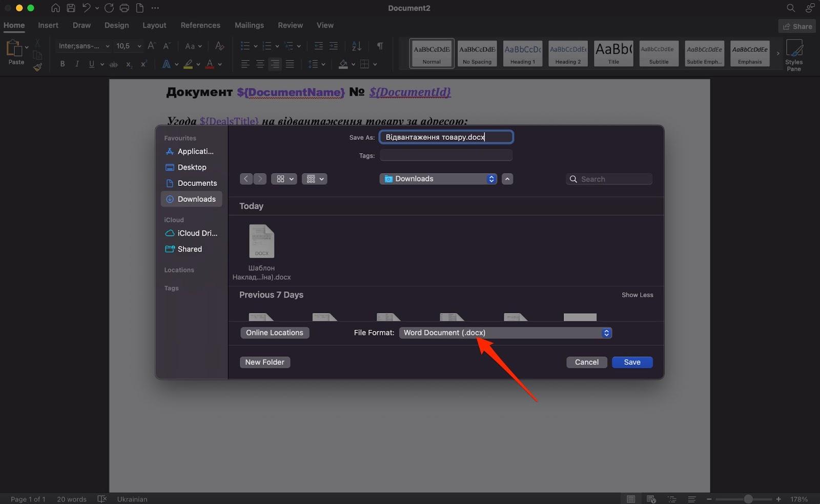This screenshot has height=504, width=820.
Task: Open the Downloads location dropdown
Action: (438, 179)
